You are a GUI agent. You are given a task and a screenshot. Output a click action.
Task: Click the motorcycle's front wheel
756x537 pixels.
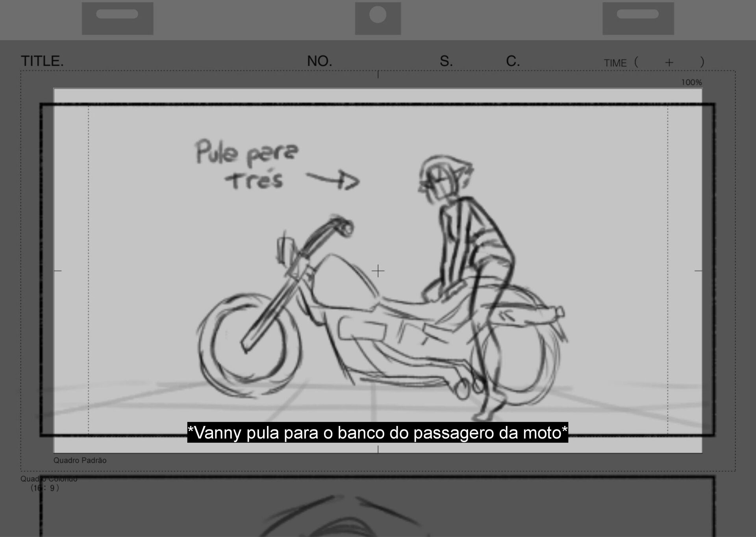tap(248, 344)
